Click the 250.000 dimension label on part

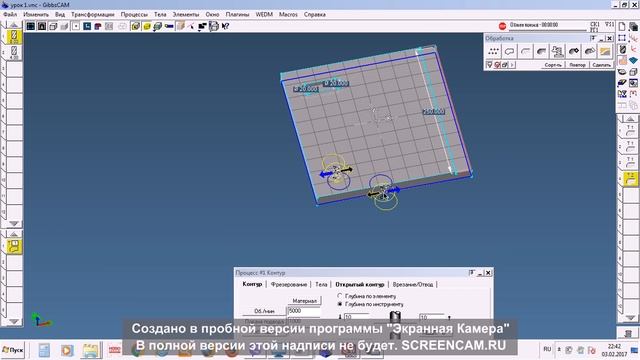(433, 111)
